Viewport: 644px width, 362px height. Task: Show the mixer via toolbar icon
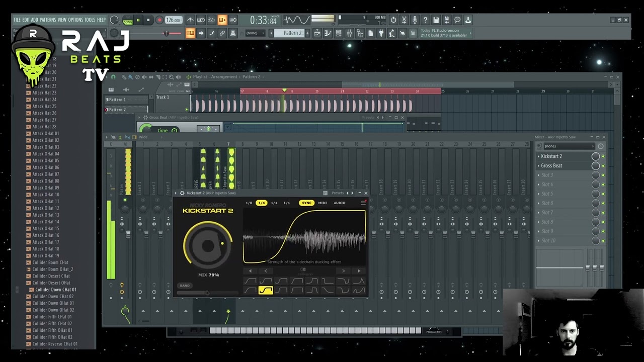coord(349,33)
